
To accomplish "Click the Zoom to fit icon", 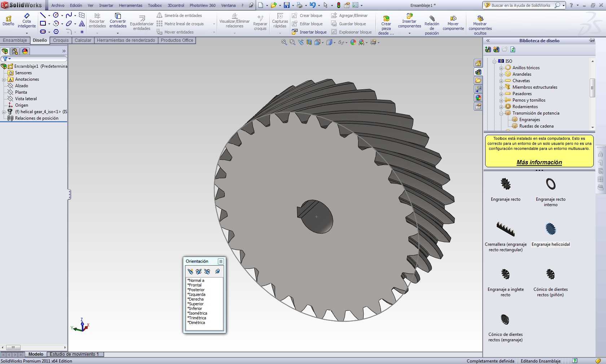I will coord(284,43).
